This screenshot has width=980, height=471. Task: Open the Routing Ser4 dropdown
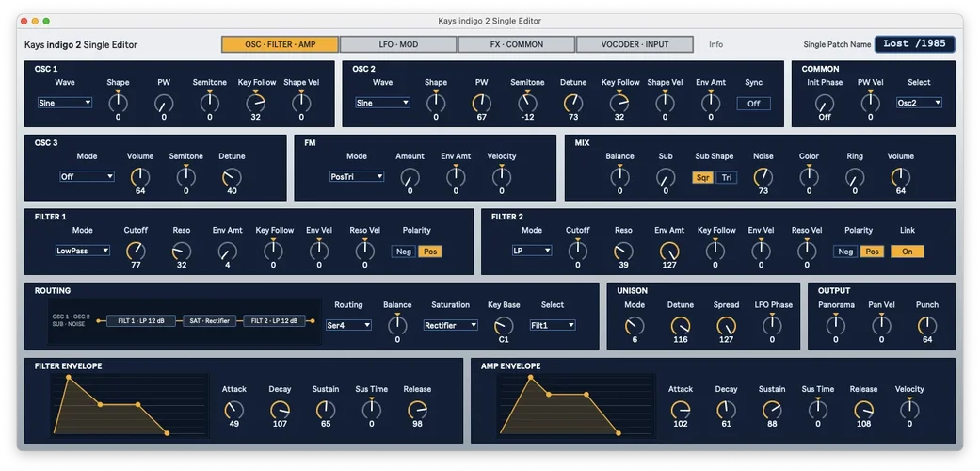pos(348,325)
